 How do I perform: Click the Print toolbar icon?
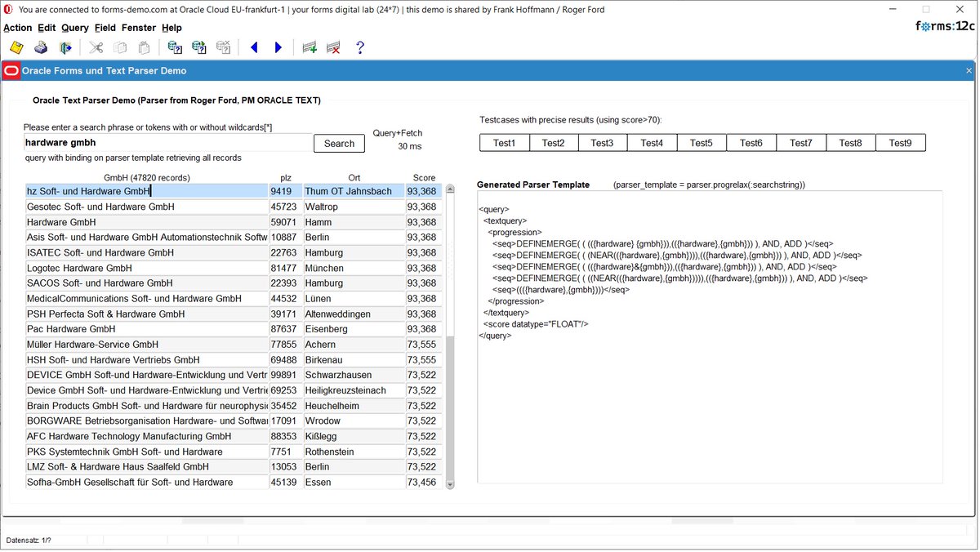[x=41, y=47]
